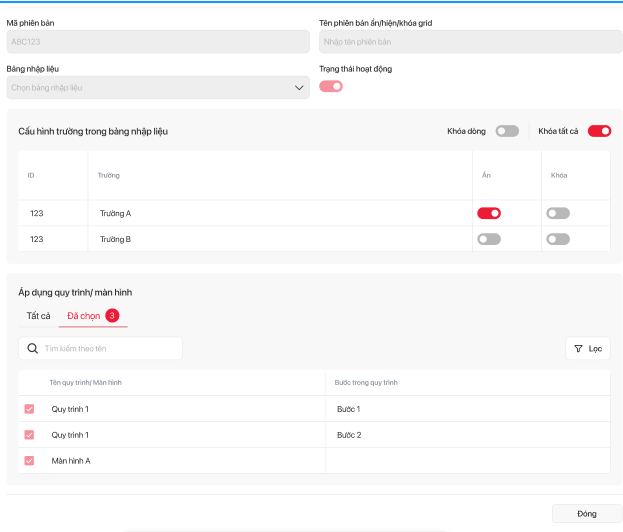The height and width of the screenshot is (532, 623).
Task: Uncheck Quy trình 1 Bước 2 checkbox
Action: pyautogui.click(x=29, y=435)
